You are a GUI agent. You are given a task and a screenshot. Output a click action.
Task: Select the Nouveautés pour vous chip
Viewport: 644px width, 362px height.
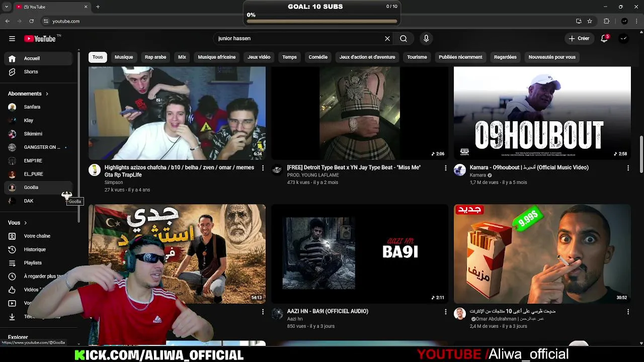click(x=552, y=57)
